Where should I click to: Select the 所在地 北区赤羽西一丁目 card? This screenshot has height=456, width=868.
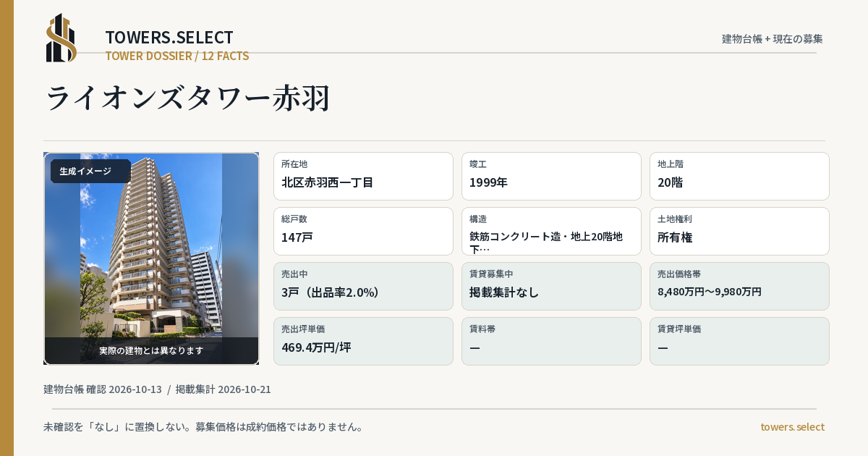tap(363, 176)
